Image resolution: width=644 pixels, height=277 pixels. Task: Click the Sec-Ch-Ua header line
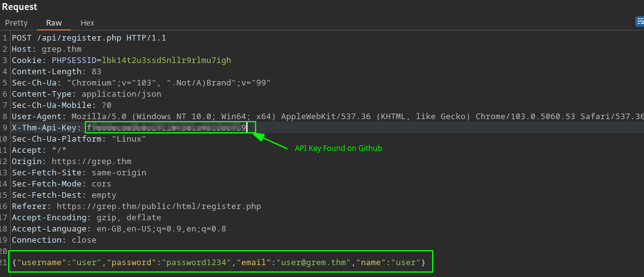(x=142, y=82)
